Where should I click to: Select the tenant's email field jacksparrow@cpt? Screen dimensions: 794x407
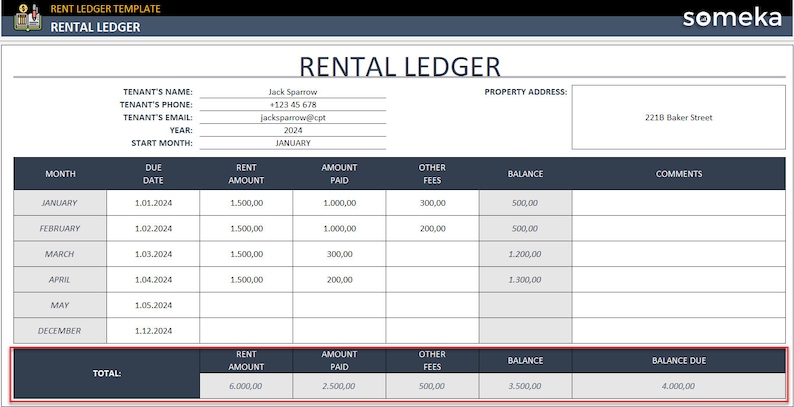[293, 117]
